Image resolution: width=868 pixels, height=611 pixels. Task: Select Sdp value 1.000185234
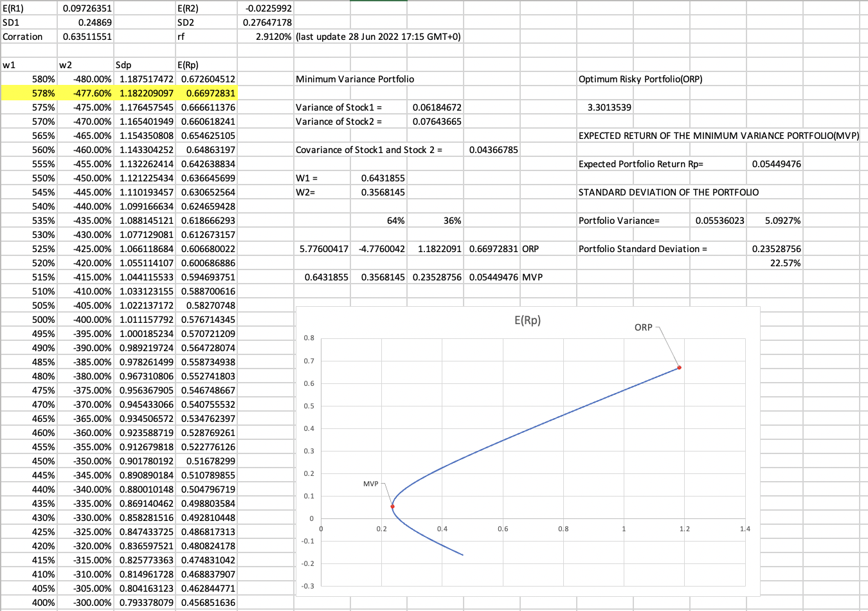tap(144, 334)
